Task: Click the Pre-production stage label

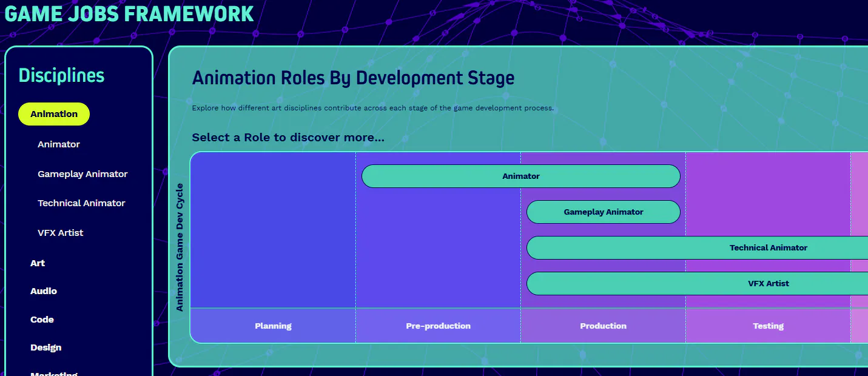Action: [x=438, y=326]
